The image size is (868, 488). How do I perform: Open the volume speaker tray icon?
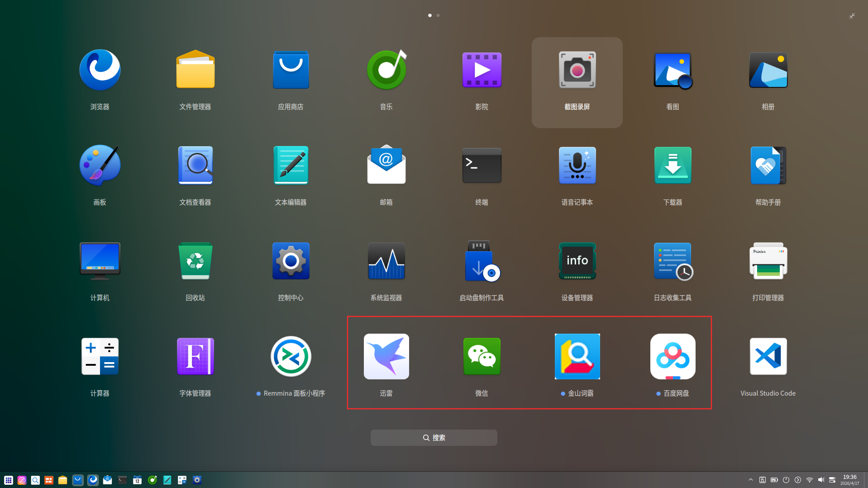(821, 480)
